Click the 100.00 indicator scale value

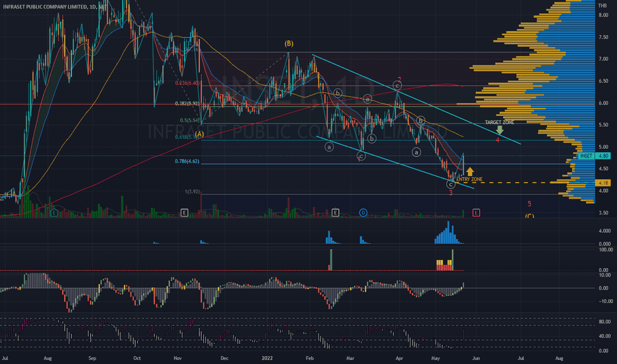click(x=606, y=250)
